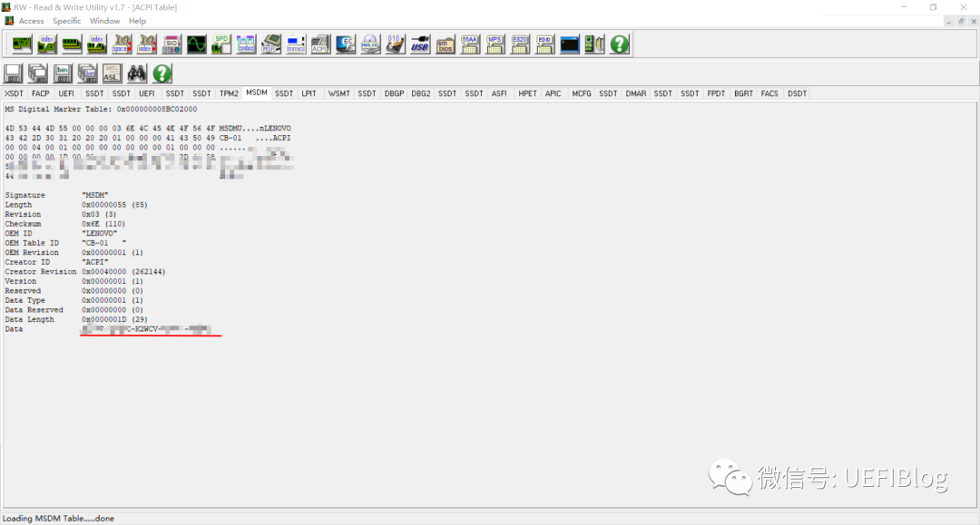The height and width of the screenshot is (525, 980).
Task: Open the Help menu
Action: pos(137,21)
